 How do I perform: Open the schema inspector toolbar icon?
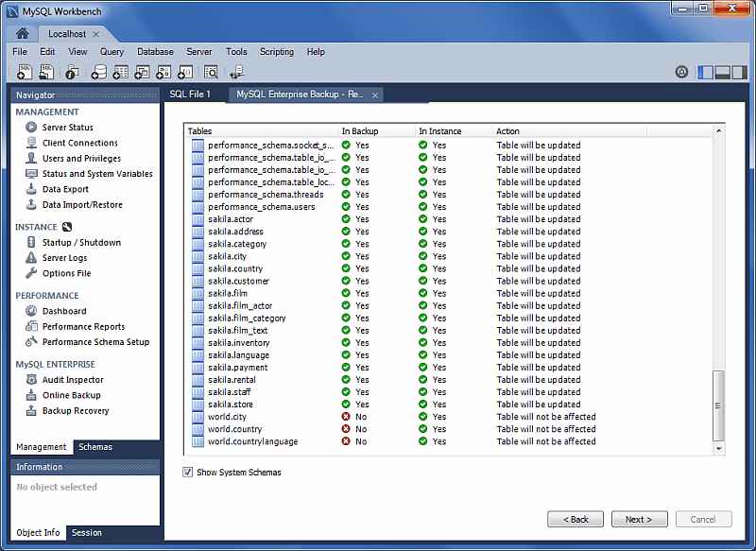click(72, 72)
